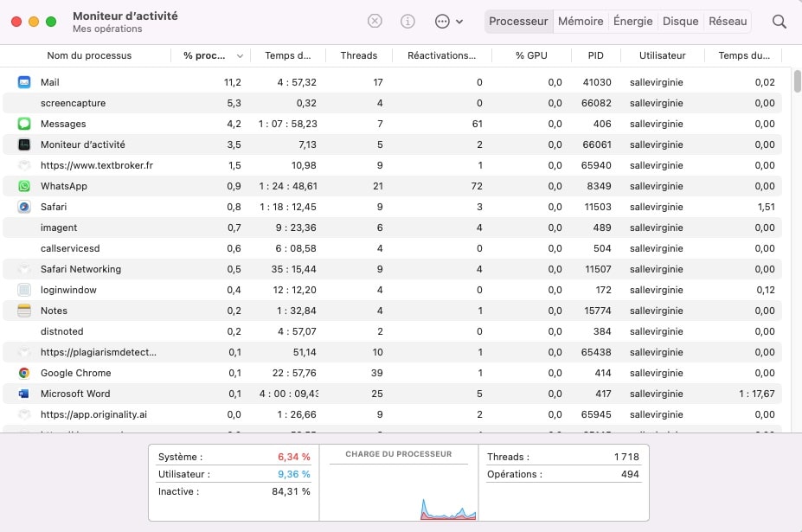Click the stop process X icon

coord(375,21)
